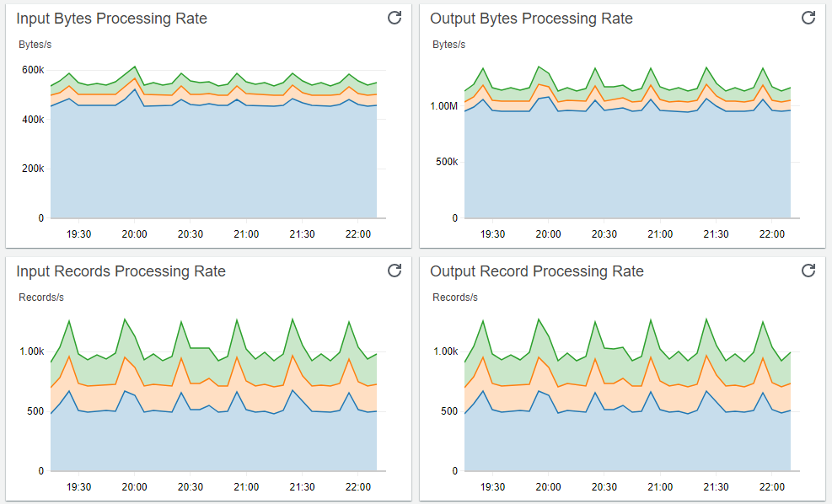Click 22:00 tick on Input Records chart
Screen dimensions: 832x504
(x=357, y=487)
